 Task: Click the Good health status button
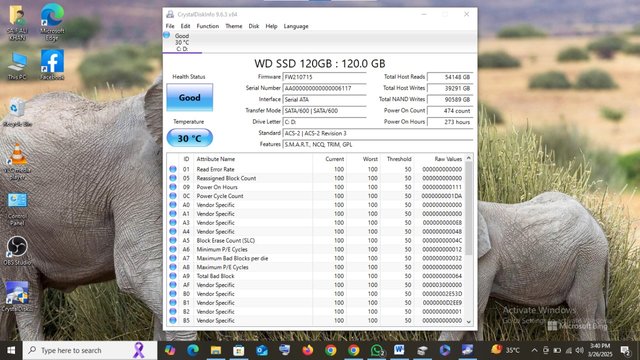[189, 98]
